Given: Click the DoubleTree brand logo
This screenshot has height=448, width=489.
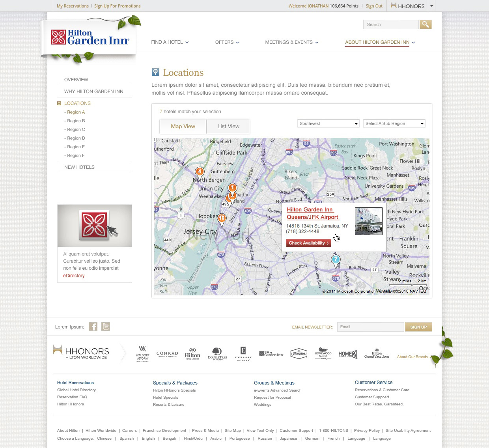Looking at the screenshot, I should click(x=217, y=354).
